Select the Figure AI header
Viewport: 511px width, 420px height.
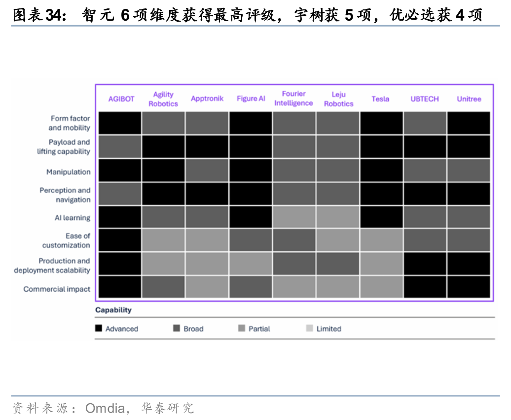click(x=251, y=99)
